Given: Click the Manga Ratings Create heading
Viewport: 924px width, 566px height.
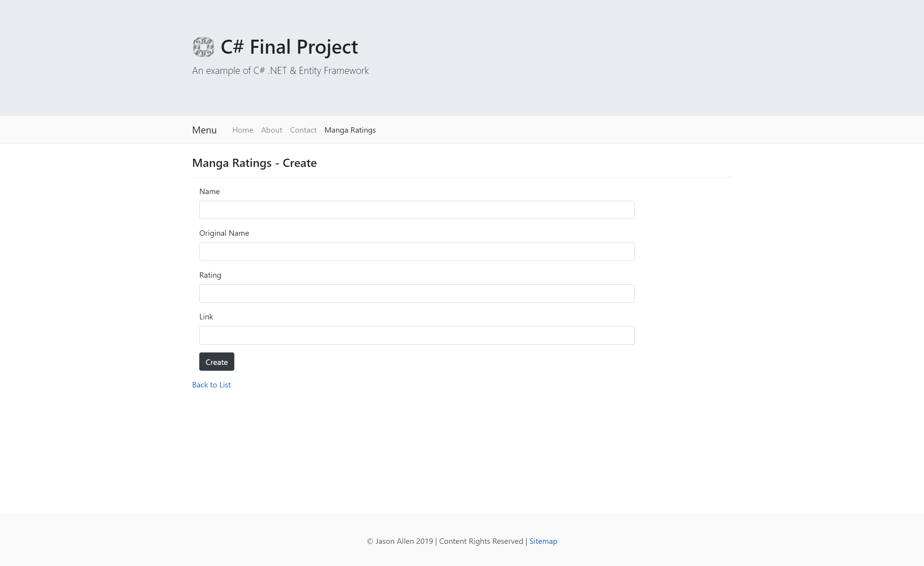Looking at the screenshot, I should coord(254,163).
